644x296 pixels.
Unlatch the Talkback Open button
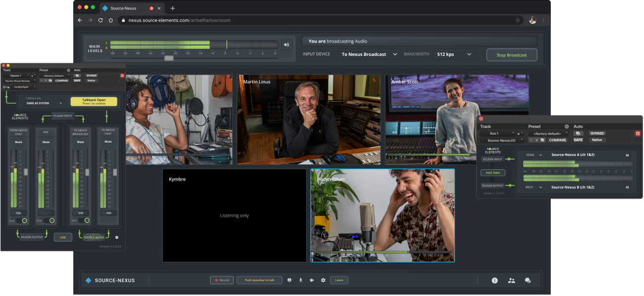[x=93, y=101]
